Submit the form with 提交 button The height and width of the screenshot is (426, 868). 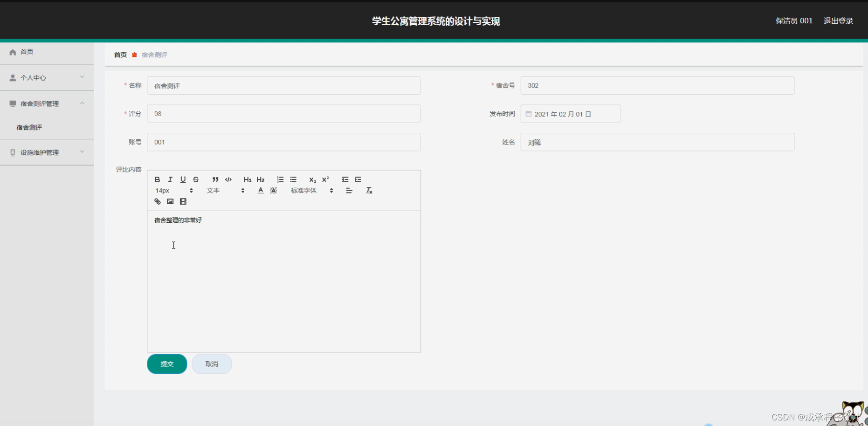tap(166, 364)
